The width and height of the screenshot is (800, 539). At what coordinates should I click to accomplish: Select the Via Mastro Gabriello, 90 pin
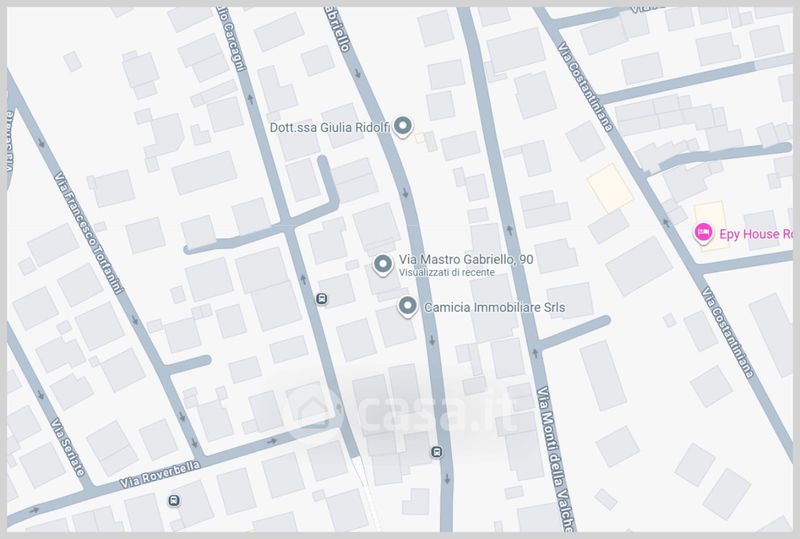[382, 264]
